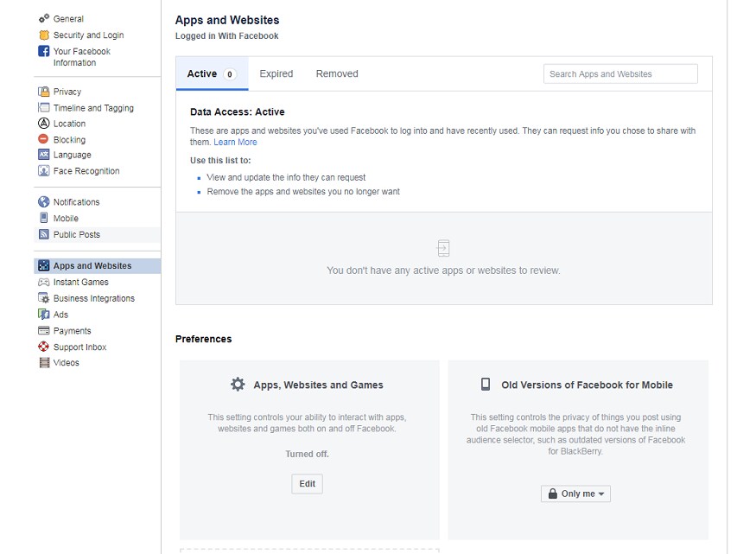The width and height of the screenshot is (756, 554).
Task: Click the Instant Games controller icon
Action: pos(44,282)
